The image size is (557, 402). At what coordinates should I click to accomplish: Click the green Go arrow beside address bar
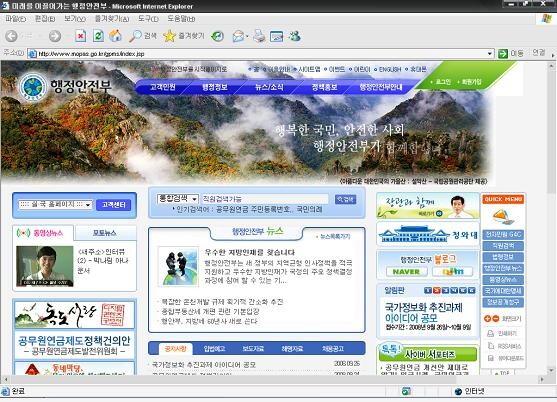(x=503, y=54)
